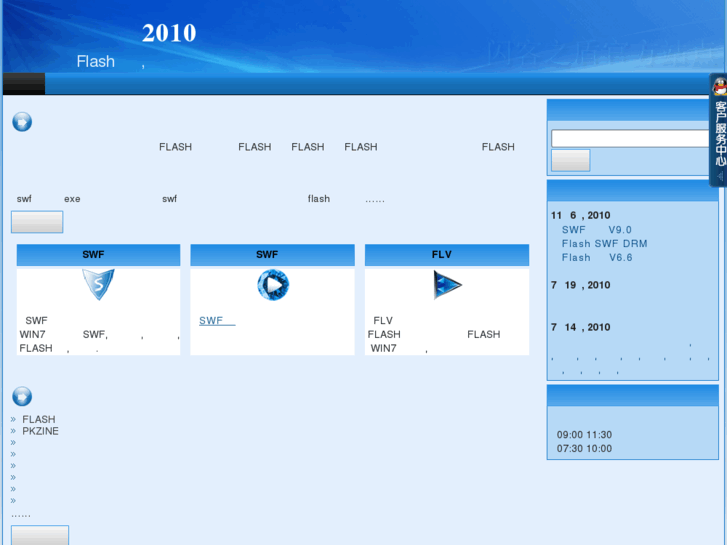The width and height of the screenshot is (727, 545).
Task: Click the 11 6, 2010 date entry
Action: point(580,215)
